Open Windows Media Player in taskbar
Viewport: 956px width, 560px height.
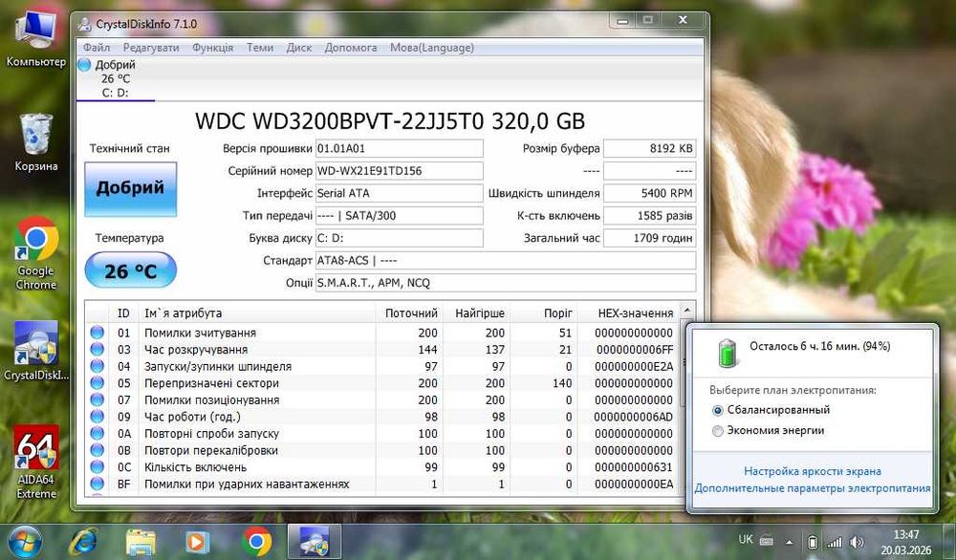196,542
